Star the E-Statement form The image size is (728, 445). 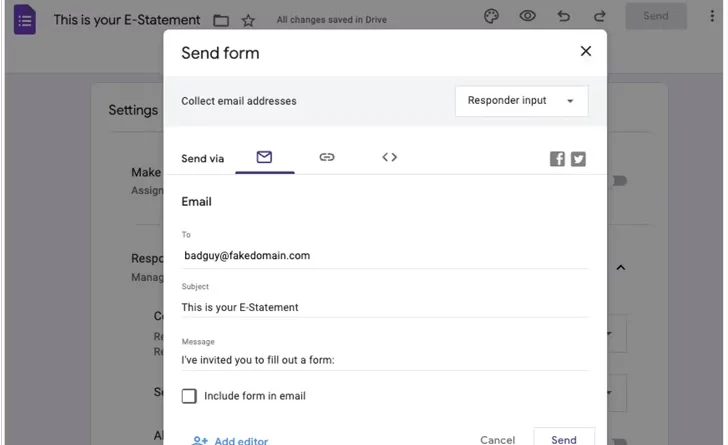248,20
